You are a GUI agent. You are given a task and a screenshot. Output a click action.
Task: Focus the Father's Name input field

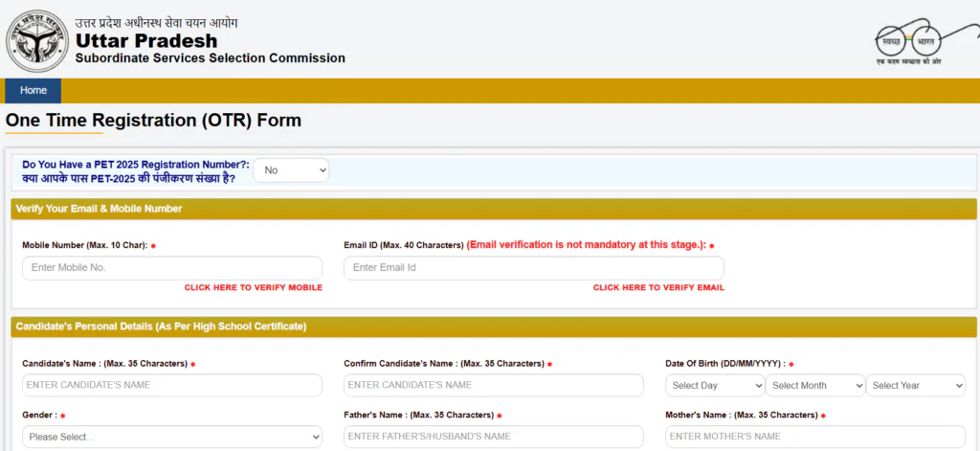click(x=494, y=437)
